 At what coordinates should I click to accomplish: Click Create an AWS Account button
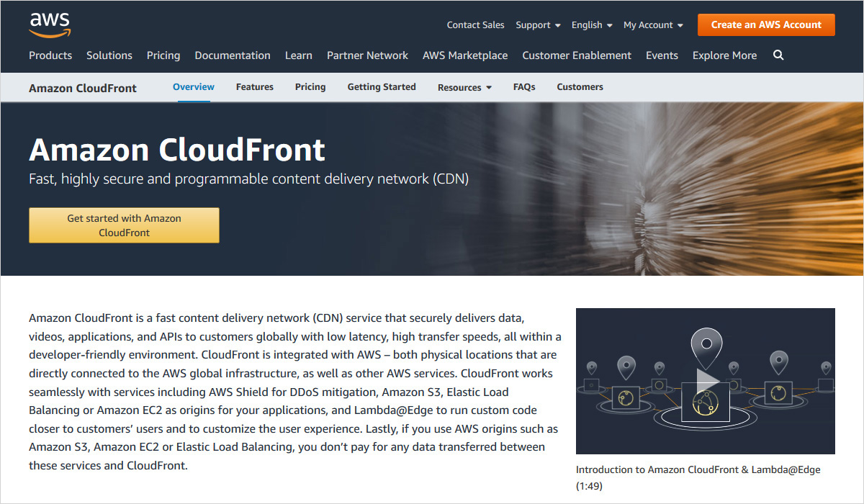click(766, 24)
